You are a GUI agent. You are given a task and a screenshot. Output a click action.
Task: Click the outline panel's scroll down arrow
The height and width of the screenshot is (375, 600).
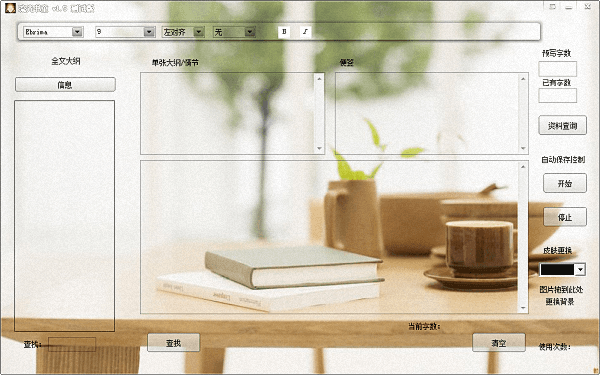pyautogui.click(x=319, y=148)
